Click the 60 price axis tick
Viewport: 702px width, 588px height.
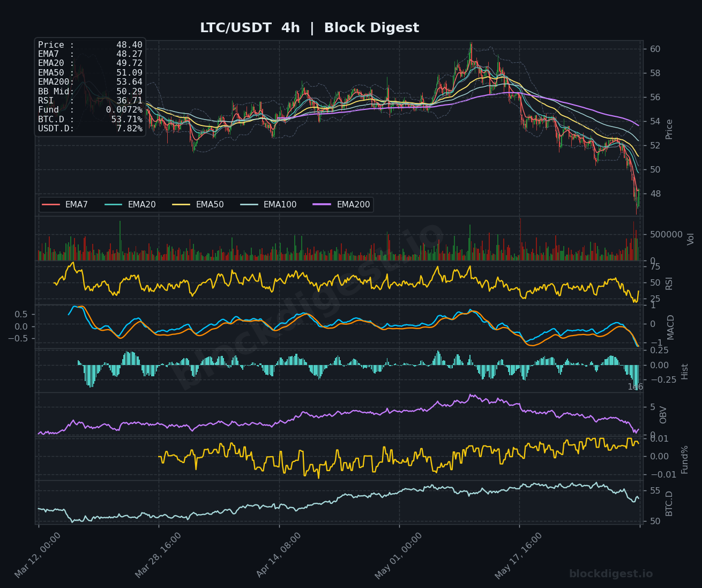point(655,49)
